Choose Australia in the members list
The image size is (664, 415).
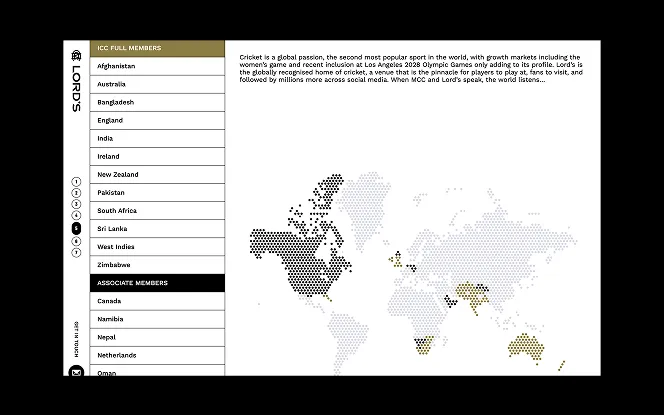pos(157,84)
